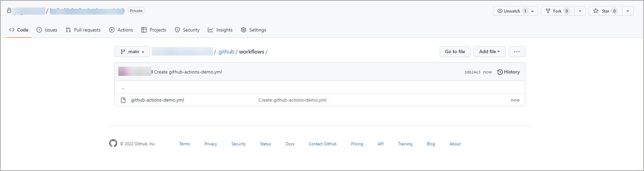This screenshot has width=644, height=171.
Task: Open the Star lists dropdown arrow
Action: 628,11
